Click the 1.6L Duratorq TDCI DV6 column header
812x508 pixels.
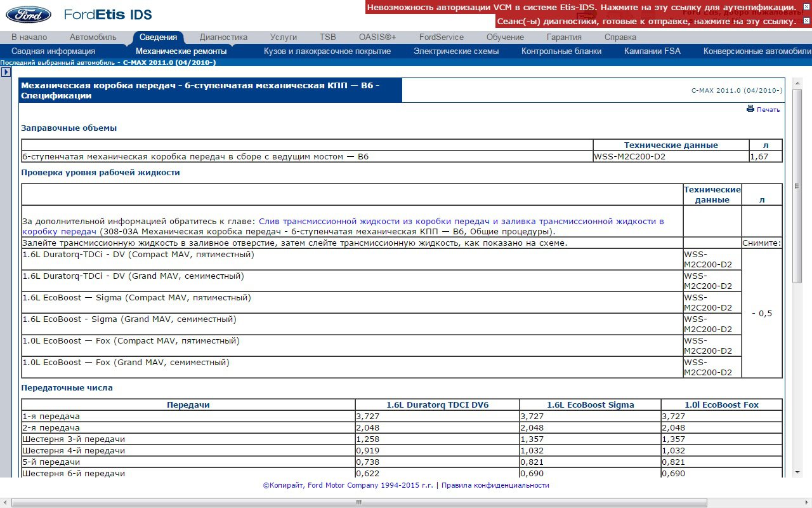click(438, 404)
